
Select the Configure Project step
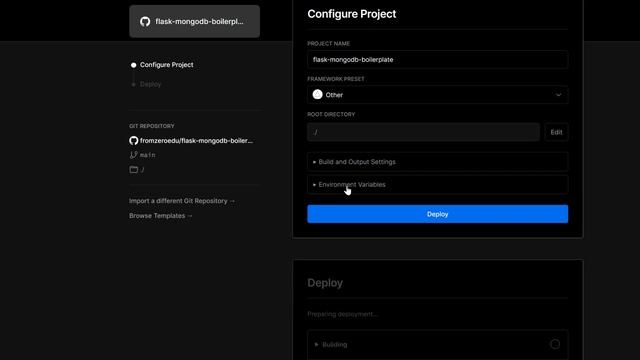[x=167, y=65]
